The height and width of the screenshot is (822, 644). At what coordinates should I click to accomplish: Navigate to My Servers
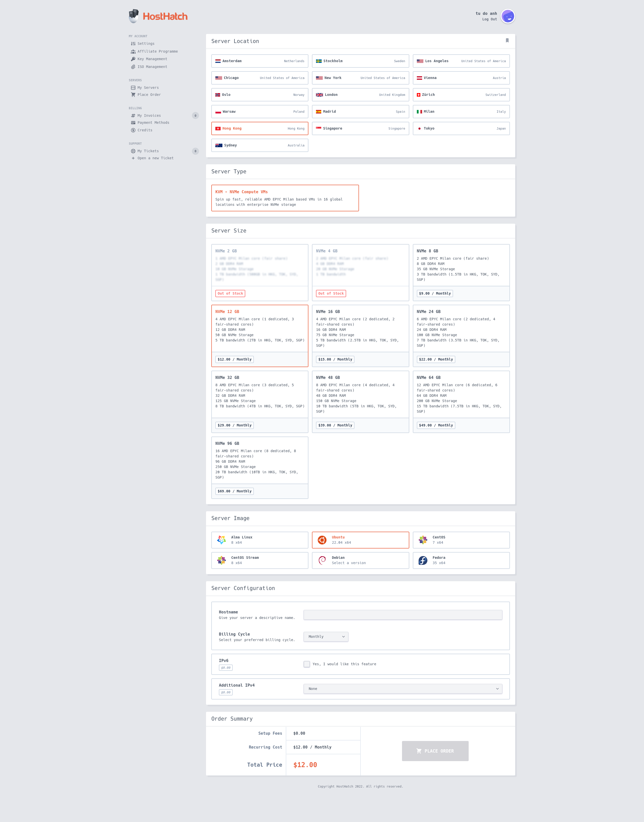(x=148, y=88)
